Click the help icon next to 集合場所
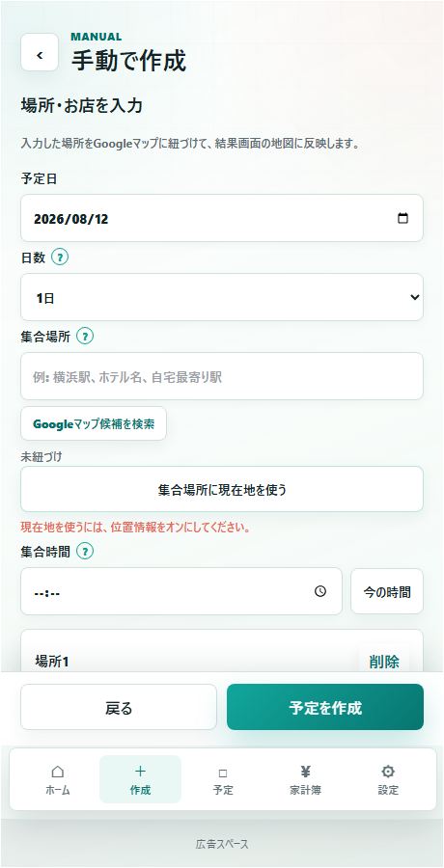 click(85, 336)
